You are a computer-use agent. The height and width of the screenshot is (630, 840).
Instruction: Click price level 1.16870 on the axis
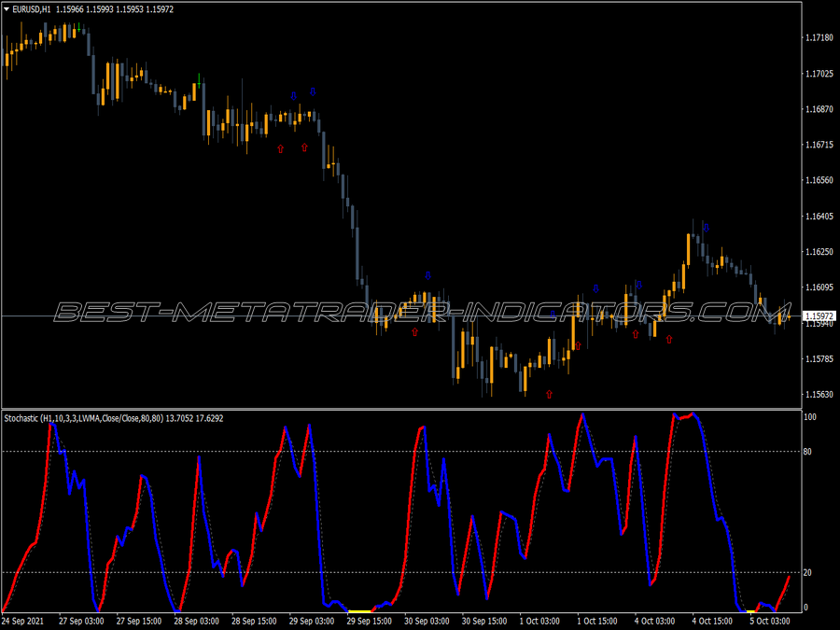click(x=819, y=109)
